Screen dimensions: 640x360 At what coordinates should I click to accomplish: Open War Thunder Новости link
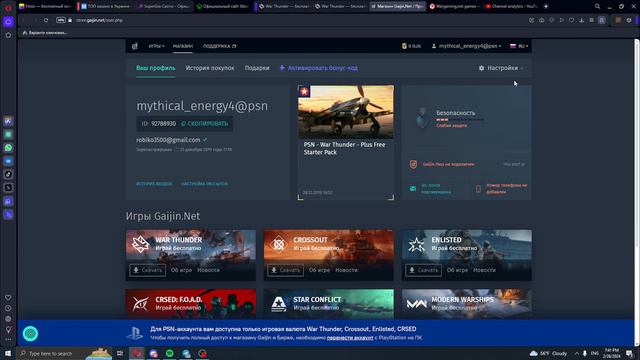click(208, 270)
